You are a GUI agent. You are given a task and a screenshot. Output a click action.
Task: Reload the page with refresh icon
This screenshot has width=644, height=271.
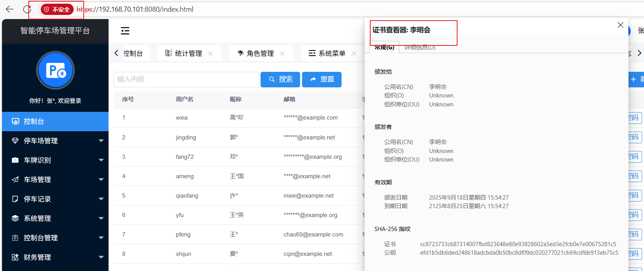(27, 9)
